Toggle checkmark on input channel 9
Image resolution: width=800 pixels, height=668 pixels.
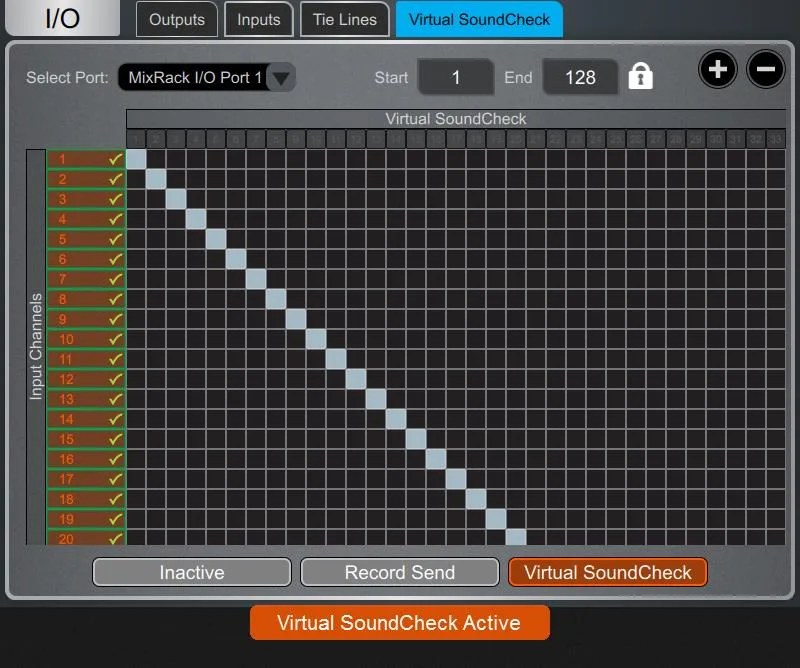[116, 319]
